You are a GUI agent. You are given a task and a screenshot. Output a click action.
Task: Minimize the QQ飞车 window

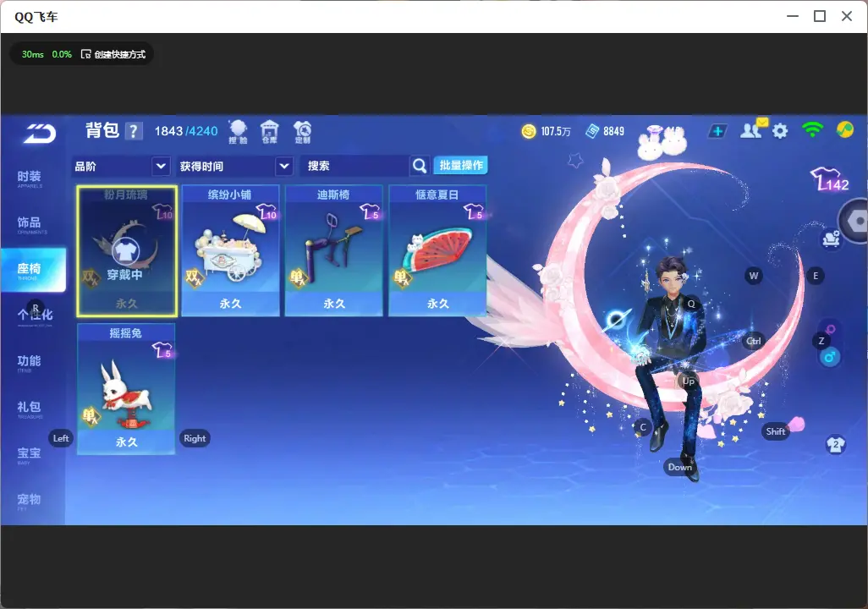[x=793, y=17]
